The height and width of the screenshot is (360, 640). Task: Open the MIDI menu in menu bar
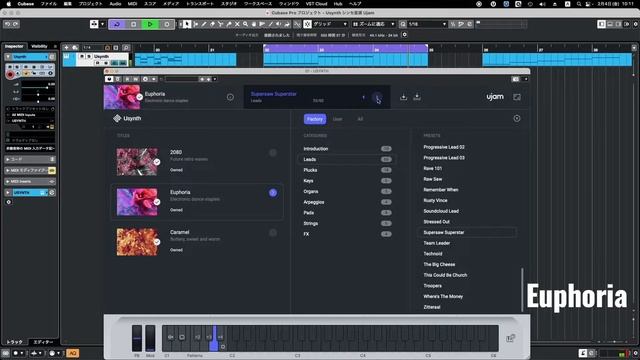[x=133, y=4]
